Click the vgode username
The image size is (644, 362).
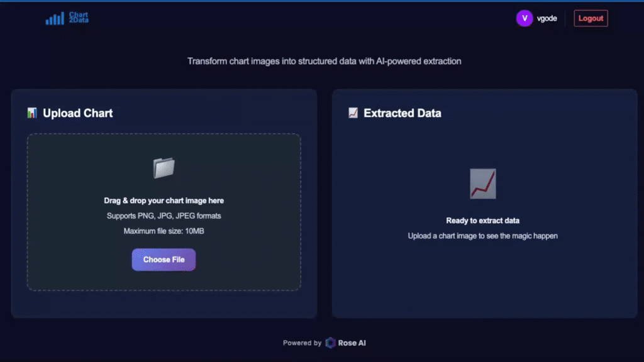547,18
